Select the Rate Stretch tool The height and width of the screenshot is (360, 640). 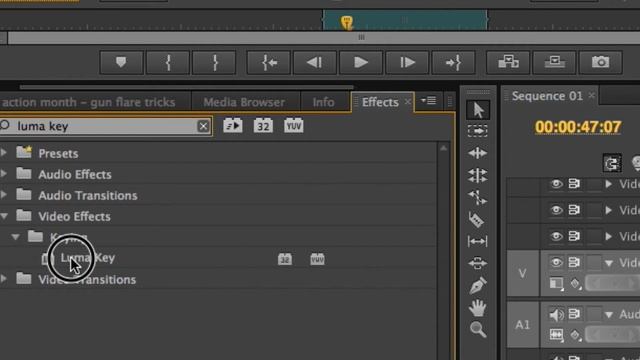tap(478, 198)
